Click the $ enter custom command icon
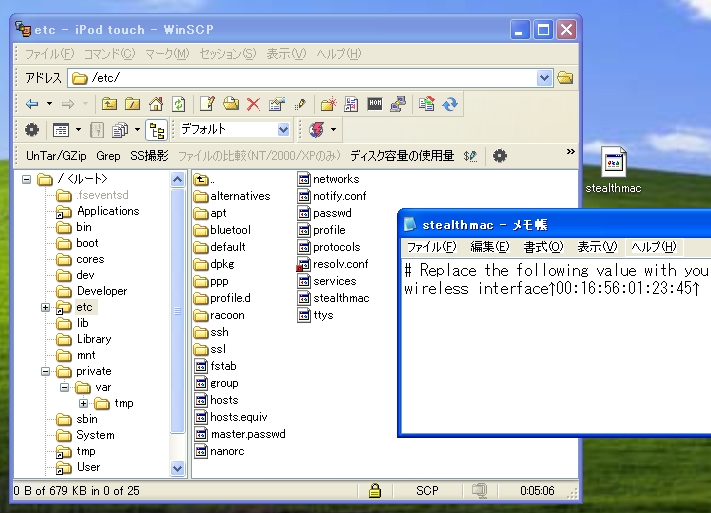711x513 pixels. pos(471,156)
